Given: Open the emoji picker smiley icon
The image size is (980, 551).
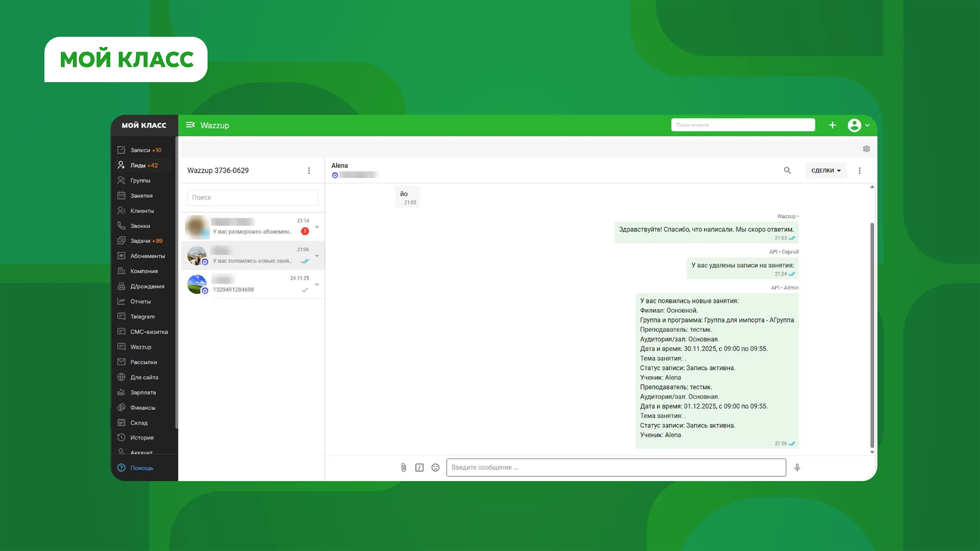Looking at the screenshot, I should [435, 467].
